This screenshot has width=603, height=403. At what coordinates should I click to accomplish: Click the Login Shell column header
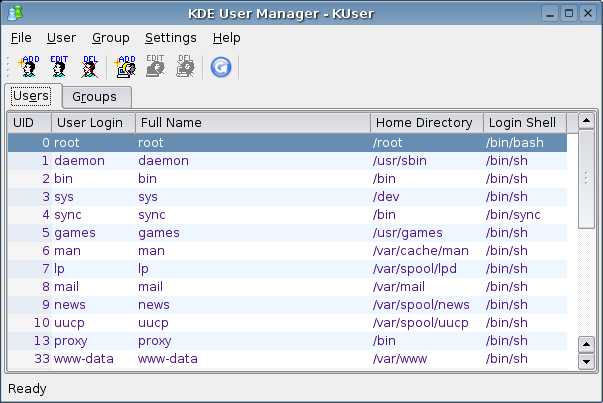520,123
